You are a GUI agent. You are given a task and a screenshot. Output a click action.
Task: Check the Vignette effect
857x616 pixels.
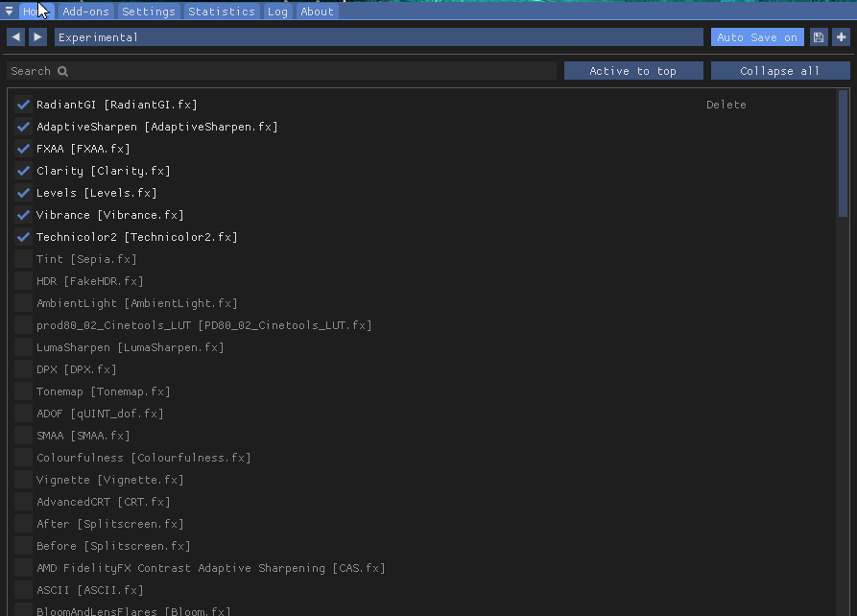(x=23, y=480)
